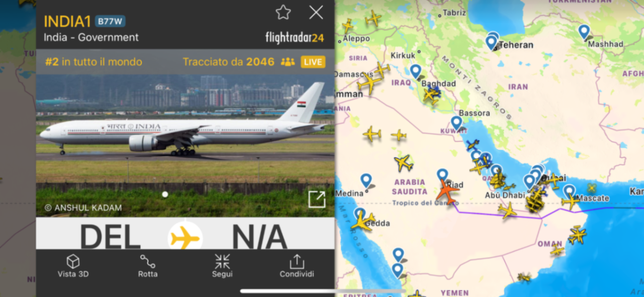The image size is (644, 297).
Task: Select the Mashhad airport marker
Action: [x=584, y=32]
